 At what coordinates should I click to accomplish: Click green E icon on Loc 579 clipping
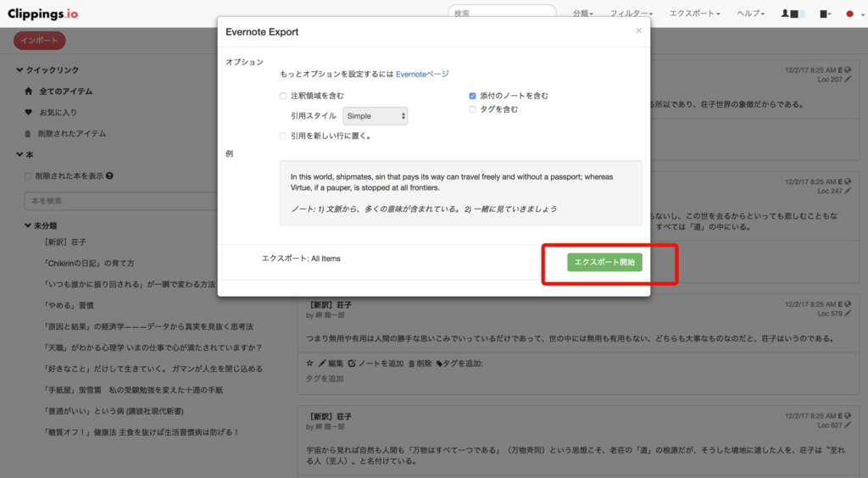[840, 303]
